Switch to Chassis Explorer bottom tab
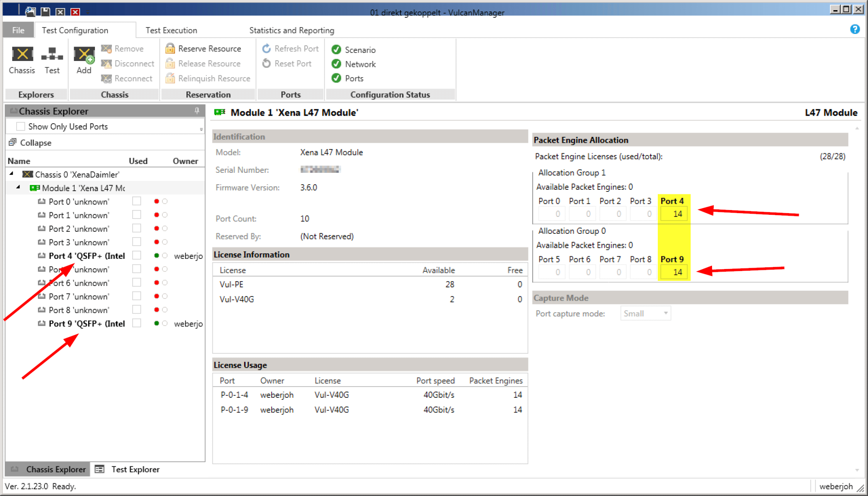 48,469
